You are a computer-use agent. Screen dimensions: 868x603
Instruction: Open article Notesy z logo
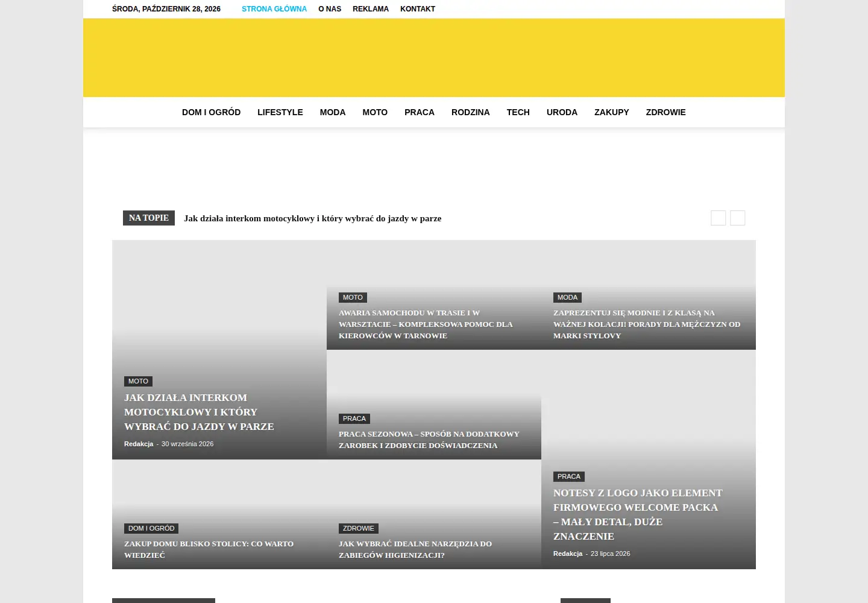coord(638,514)
